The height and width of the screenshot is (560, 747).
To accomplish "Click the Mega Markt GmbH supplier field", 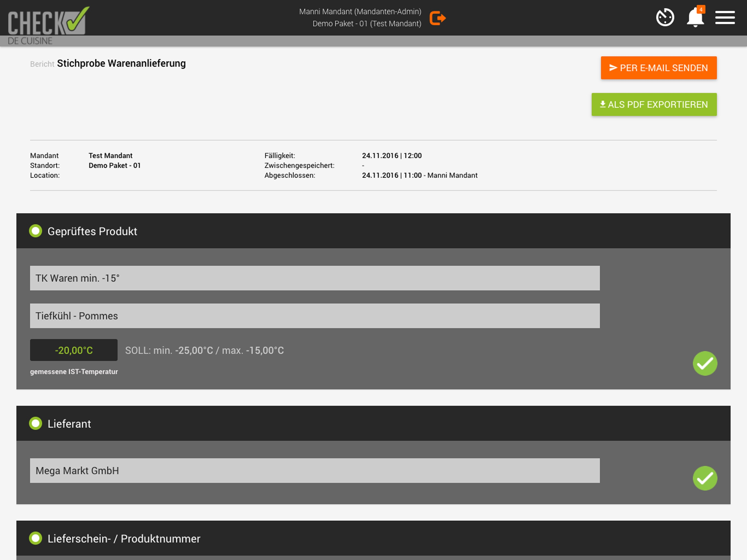I will click(315, 471).
